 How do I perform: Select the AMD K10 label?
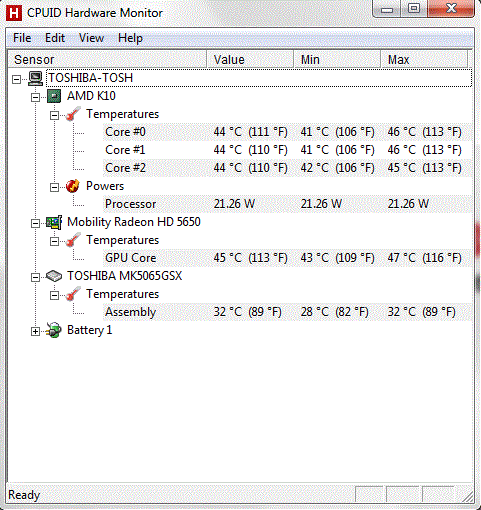pos(91,96)
